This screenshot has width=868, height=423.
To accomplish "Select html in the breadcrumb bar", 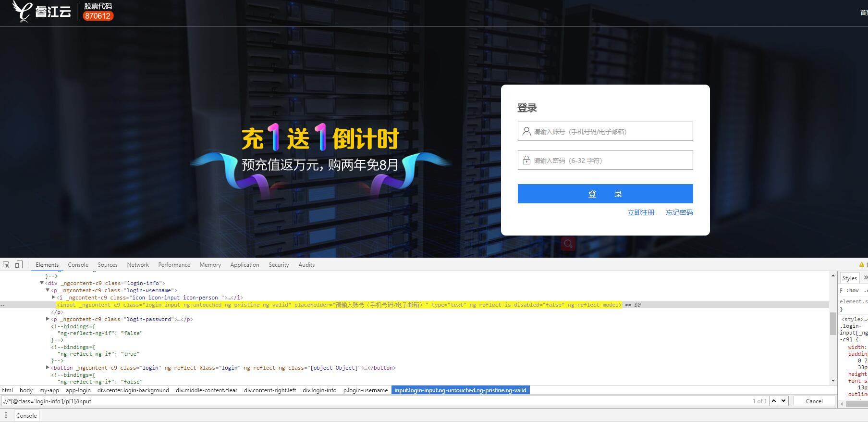I will (x=7, y=390).
